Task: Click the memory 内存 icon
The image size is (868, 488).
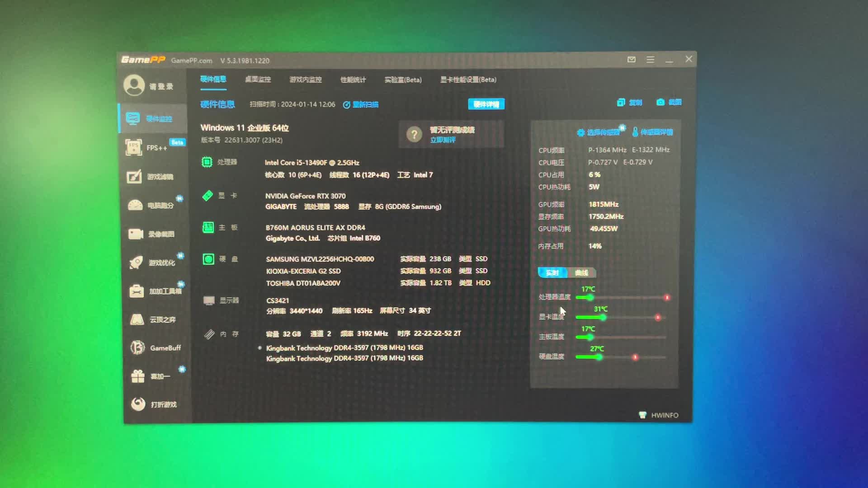Action: point(209,334)
